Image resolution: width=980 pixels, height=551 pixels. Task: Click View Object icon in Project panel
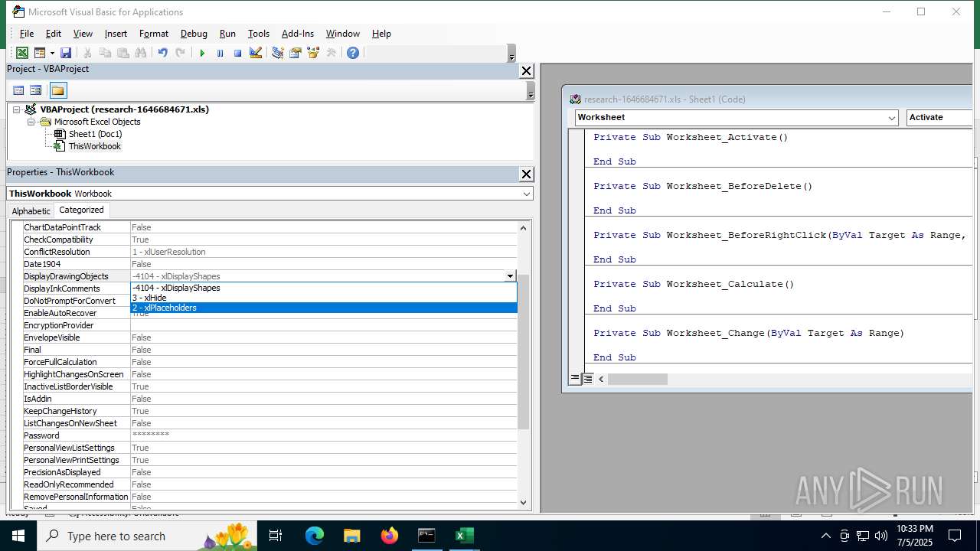pyautogui.click(x=35, y=90)
